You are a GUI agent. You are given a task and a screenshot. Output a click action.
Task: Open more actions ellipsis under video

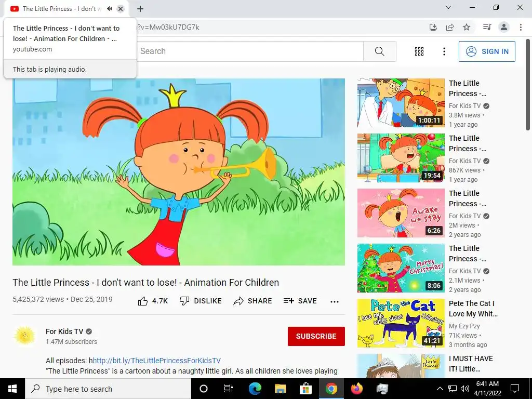[335, 302]
